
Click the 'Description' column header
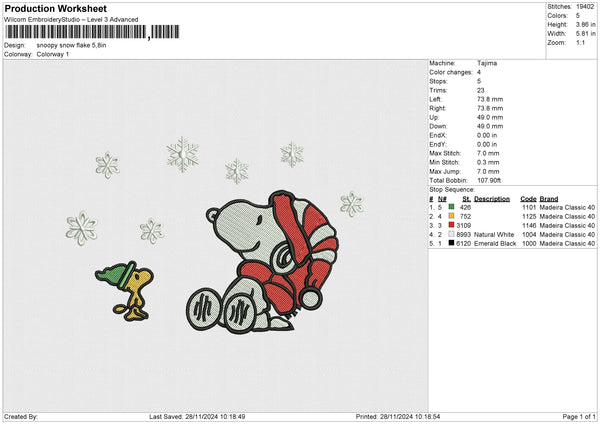[492, 199]
